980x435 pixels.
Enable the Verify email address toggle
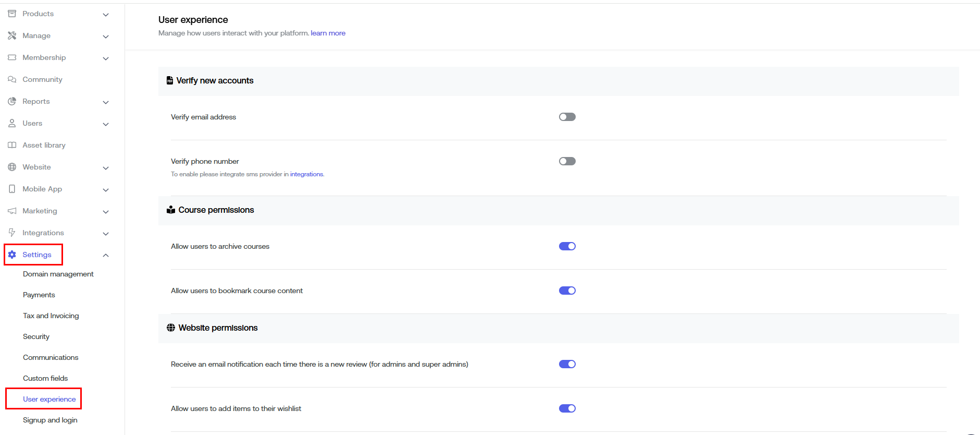(567, 117)
